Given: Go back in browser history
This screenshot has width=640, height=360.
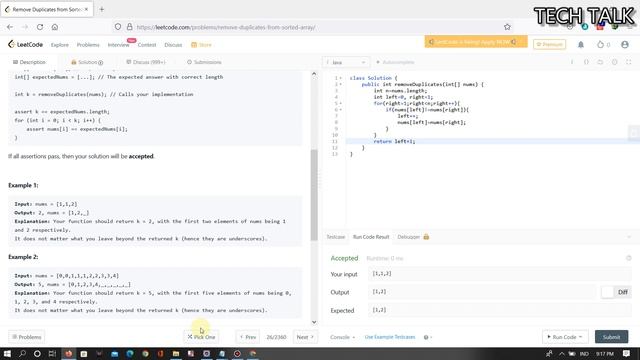Looking at the screenshot, I should (10, 27).
